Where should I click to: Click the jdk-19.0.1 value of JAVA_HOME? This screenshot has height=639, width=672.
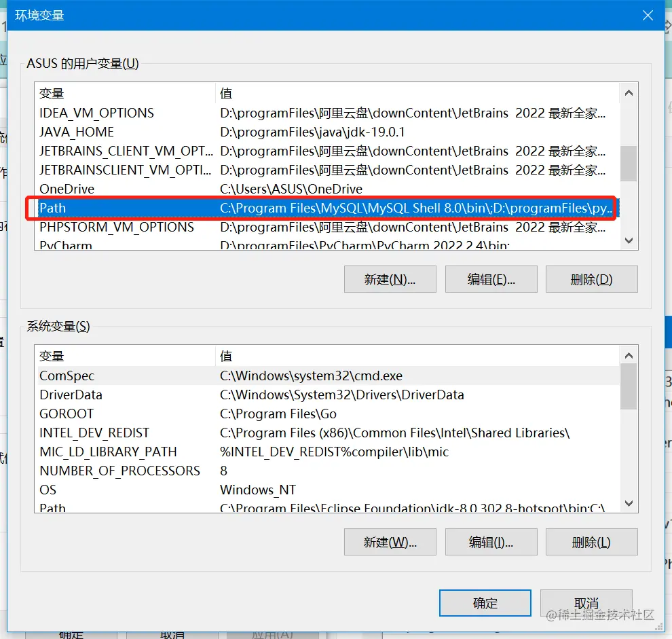(x=312, y=132)
